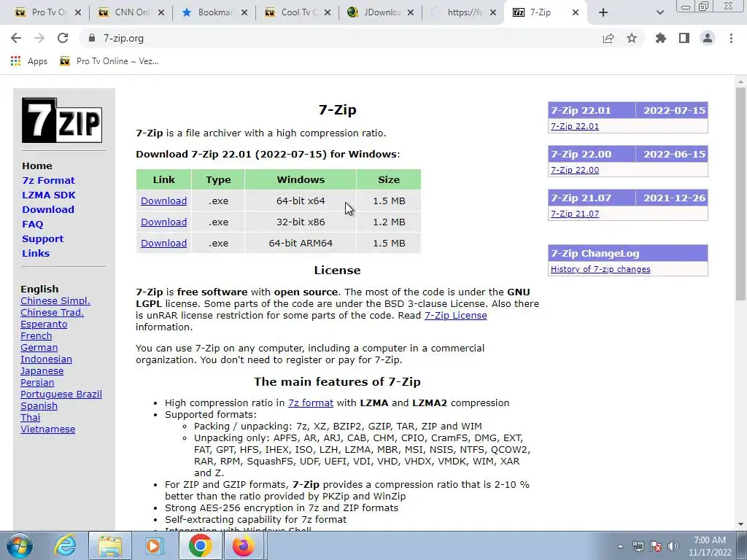Close the Pro Tv tab
This screenshot has height=560, width=747.
point(78,12)
